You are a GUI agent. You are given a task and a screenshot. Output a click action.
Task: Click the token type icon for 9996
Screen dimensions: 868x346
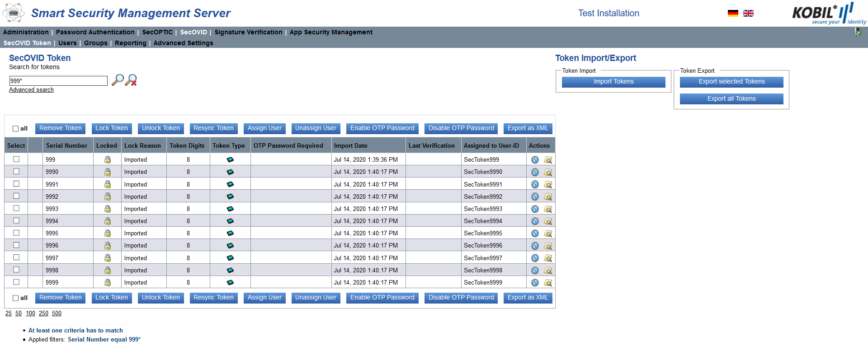tap(230, 246)
